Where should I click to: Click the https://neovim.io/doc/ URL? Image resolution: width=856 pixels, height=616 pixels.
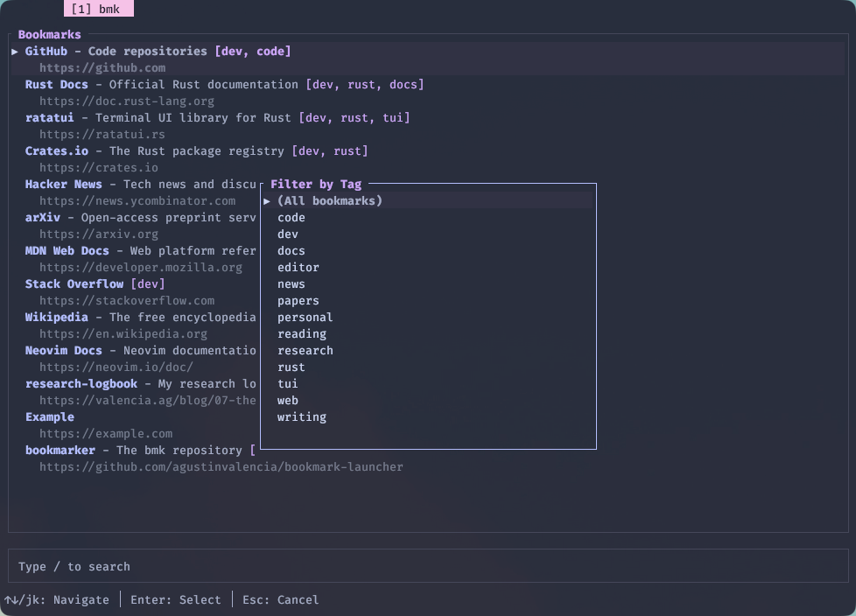click(116, 367)
